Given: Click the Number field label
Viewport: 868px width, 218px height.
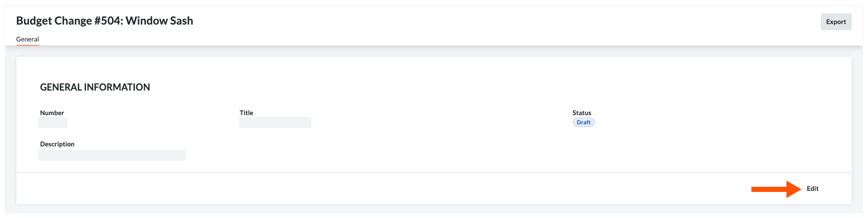Looking at the screenshot, I should pyautogui.click(x=52, y=113).
